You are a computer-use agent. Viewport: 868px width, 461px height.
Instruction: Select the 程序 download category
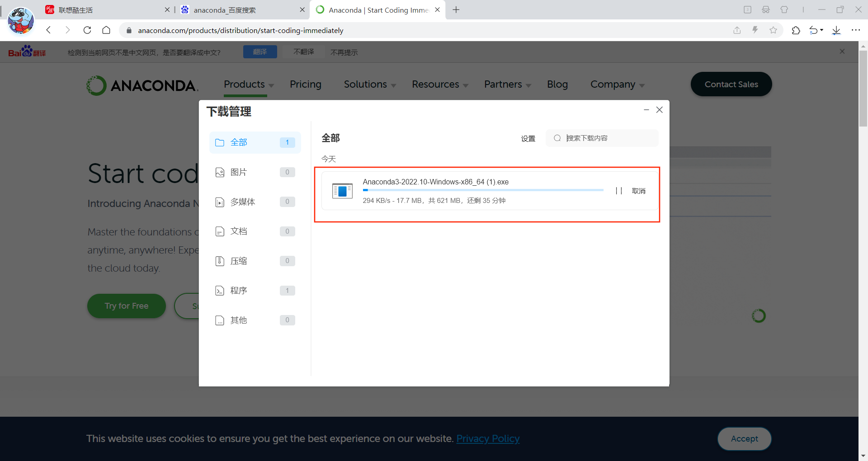[x=255, y=291]
